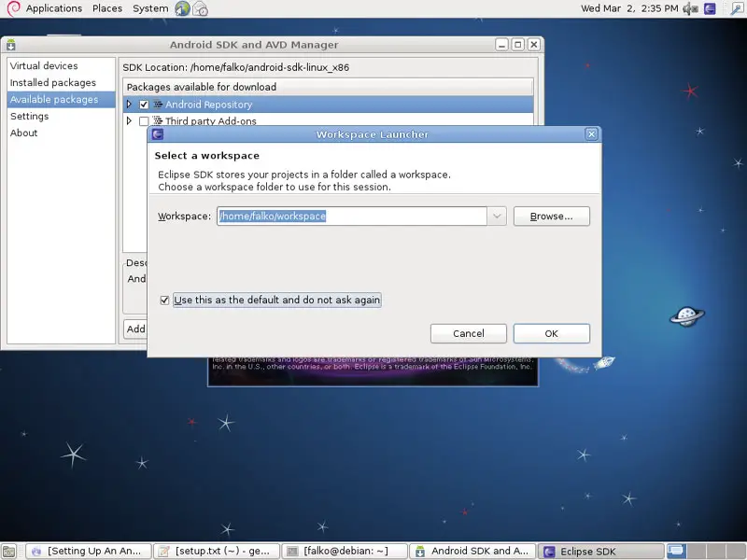
Task: Select Available packages in SDK Manager sidebar
Action: (x=62, y=100)
